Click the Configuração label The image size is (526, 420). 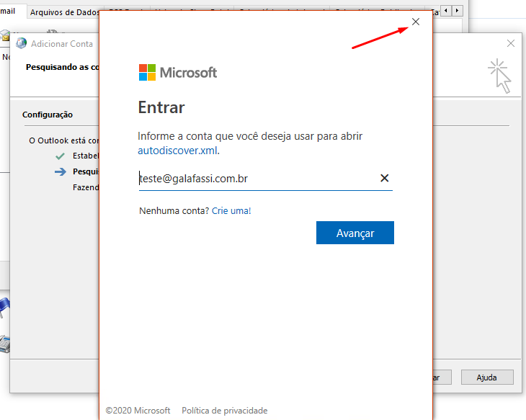[x=48, y=115]
